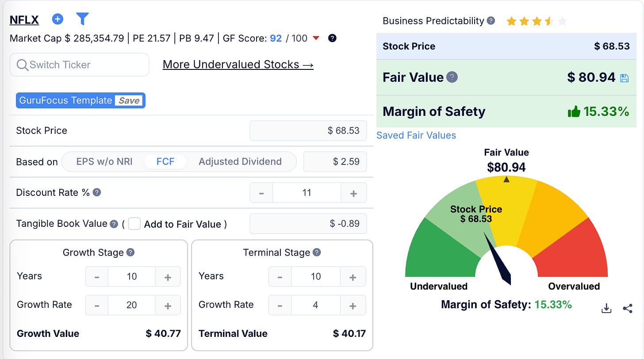Image resolution: width=644 pixels, height=359 pixels.
Task: Click the Discount Rate help icon
Action: [x=97, y=192]
